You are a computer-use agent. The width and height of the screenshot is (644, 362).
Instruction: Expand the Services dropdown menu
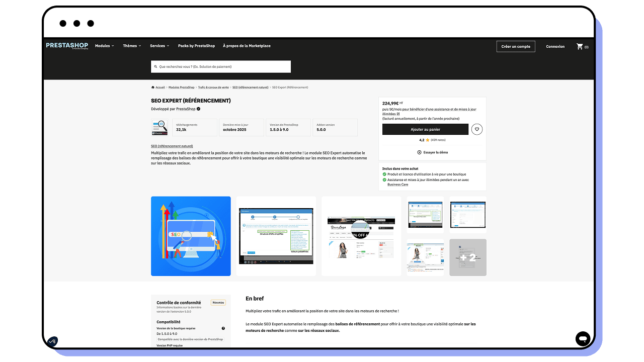(159, 46)
